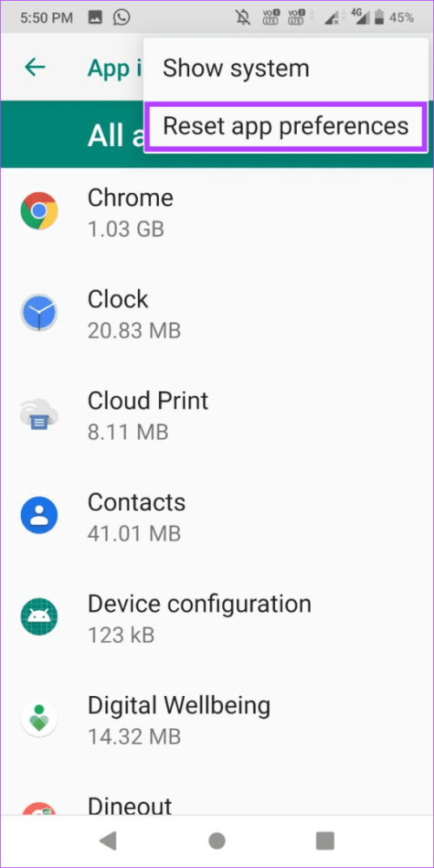Open Cloud Print 8.11 MB entry
The height and width of the screenshot is (868, 434).
click(x=217, y=415)
